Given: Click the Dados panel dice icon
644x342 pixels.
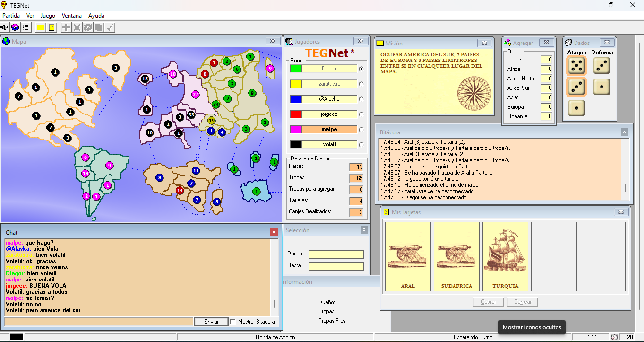Looking at the screenshot, I should pos(568,43).
